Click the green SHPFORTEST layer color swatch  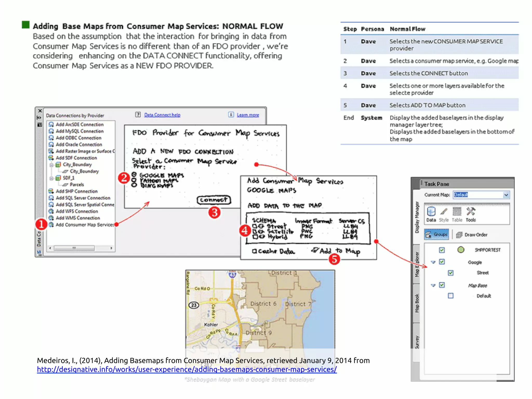[461, 250]
